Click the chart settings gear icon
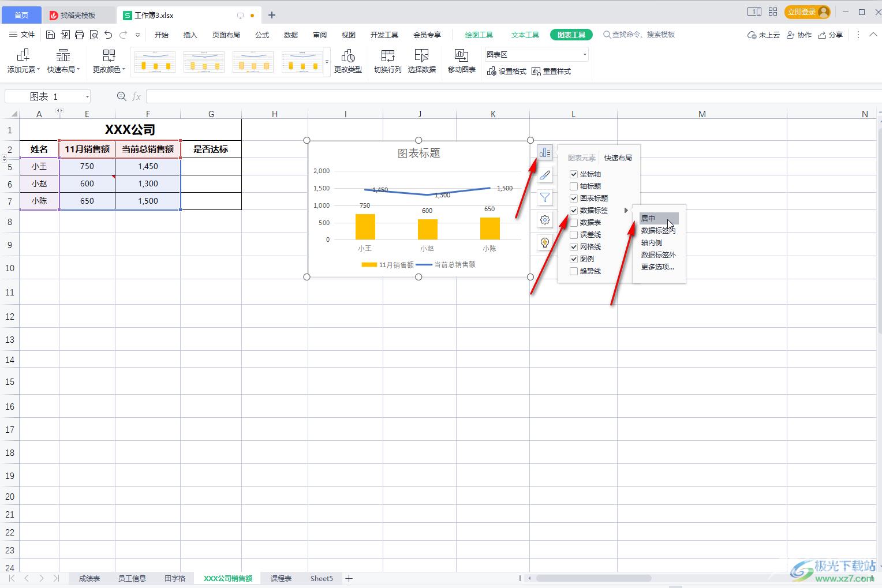882x588 pixels. (x=545, y=220)
